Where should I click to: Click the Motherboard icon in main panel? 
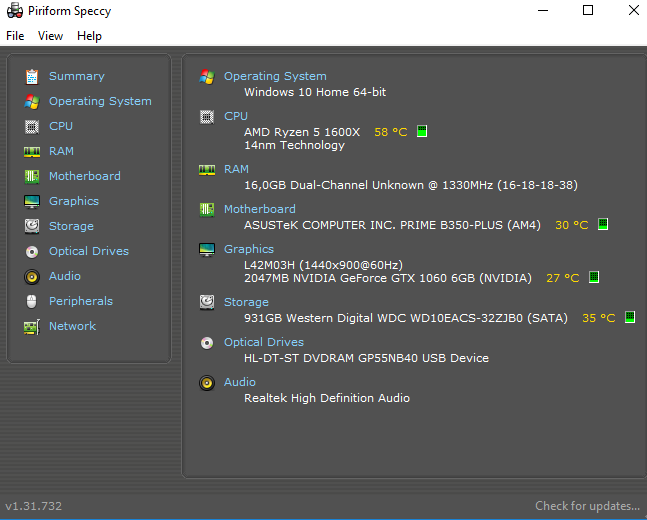click(207, 210)
